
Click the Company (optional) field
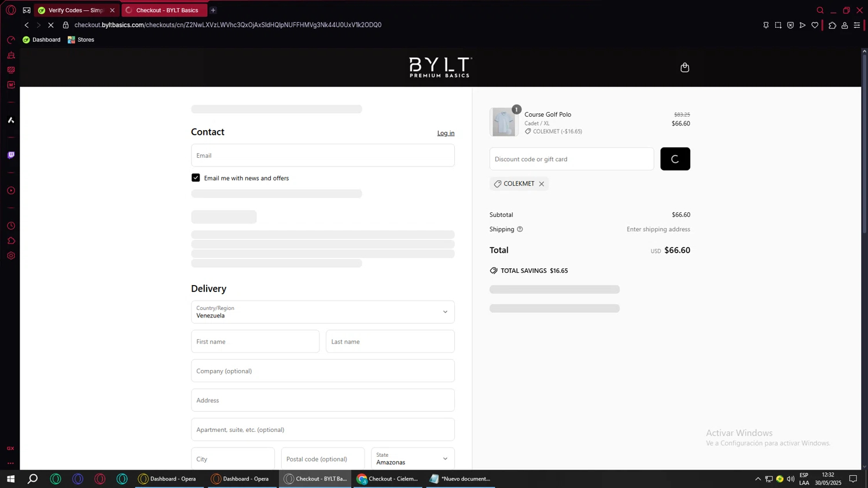tap(323, 371)
